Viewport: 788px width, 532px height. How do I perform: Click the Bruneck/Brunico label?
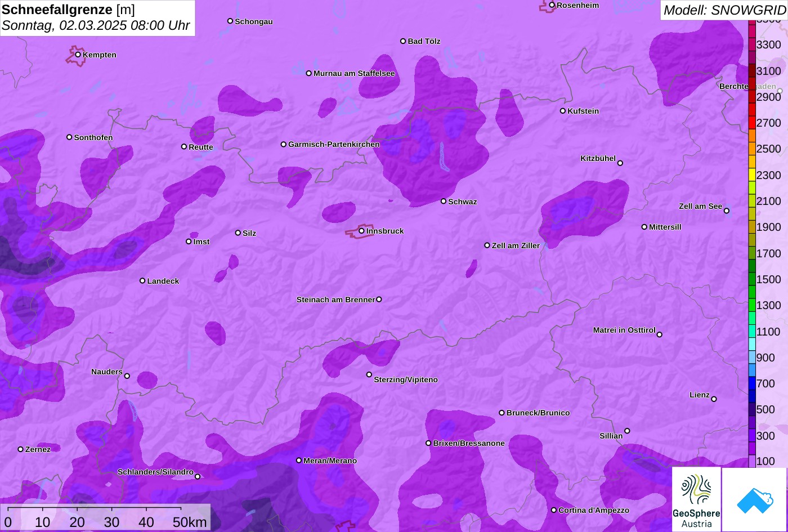click(x=538, y=413)
